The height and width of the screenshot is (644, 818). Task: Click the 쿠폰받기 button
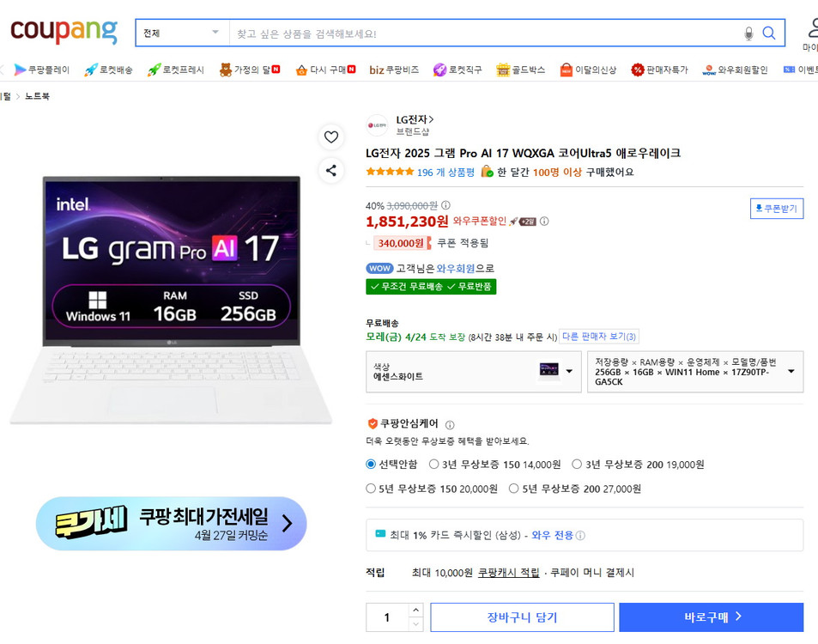777,209
